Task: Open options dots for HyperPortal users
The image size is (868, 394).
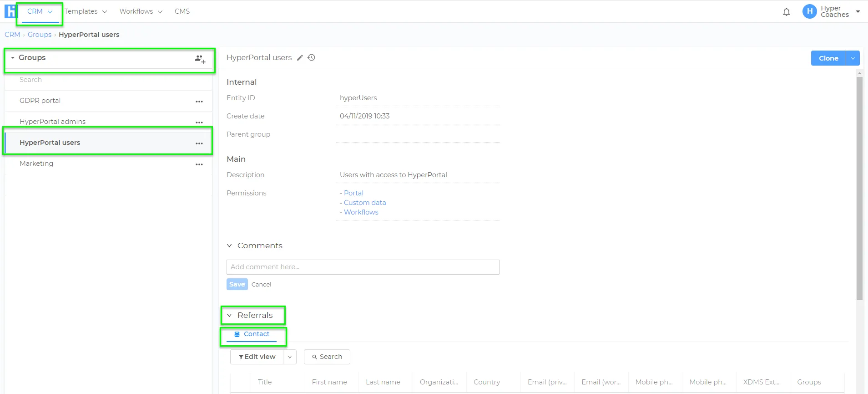Action: pyautogui.click(x=199, y=143)
